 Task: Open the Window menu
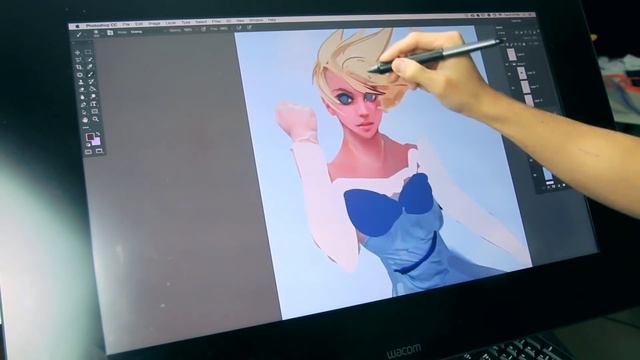pyautogui.click(x=256, y=20)
